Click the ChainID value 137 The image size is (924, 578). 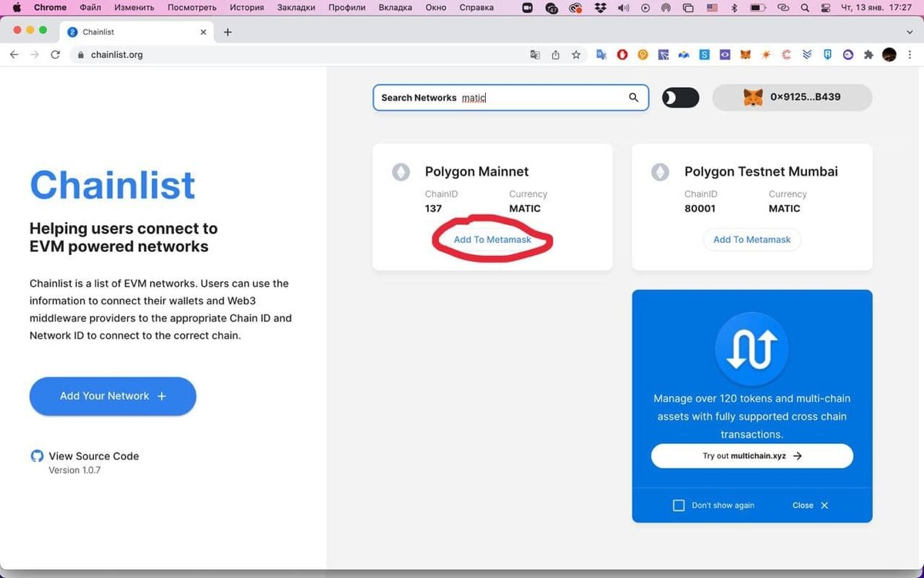pos(434,209)
